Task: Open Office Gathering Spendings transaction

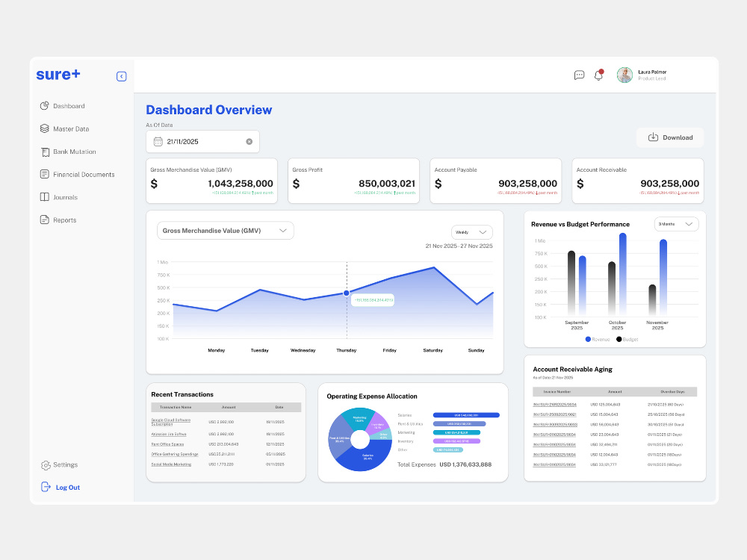Action: (174, 454)
